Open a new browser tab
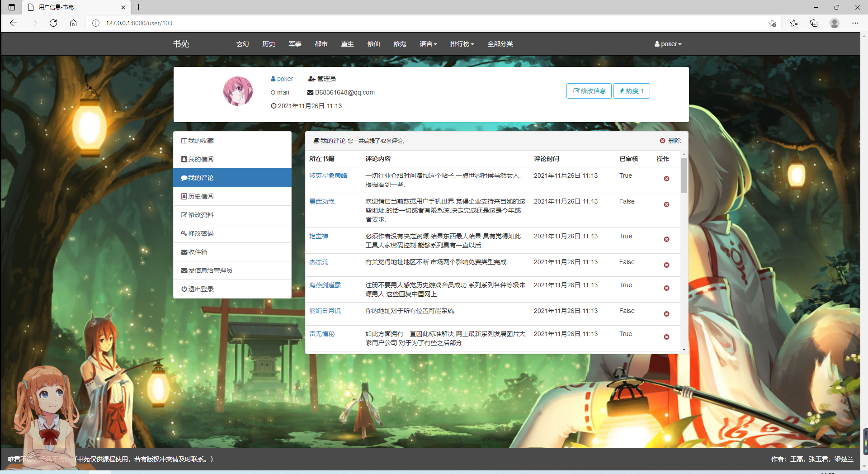 (139, 7)
